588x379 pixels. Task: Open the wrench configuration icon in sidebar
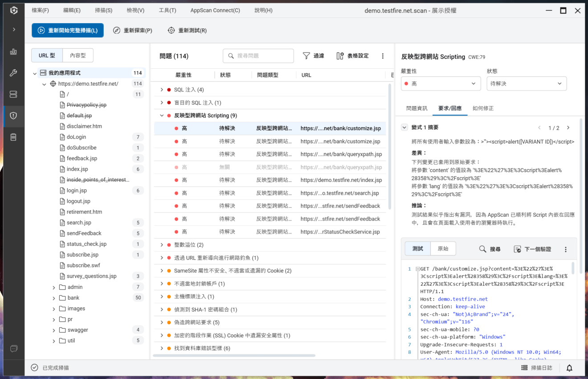[13, 73]
